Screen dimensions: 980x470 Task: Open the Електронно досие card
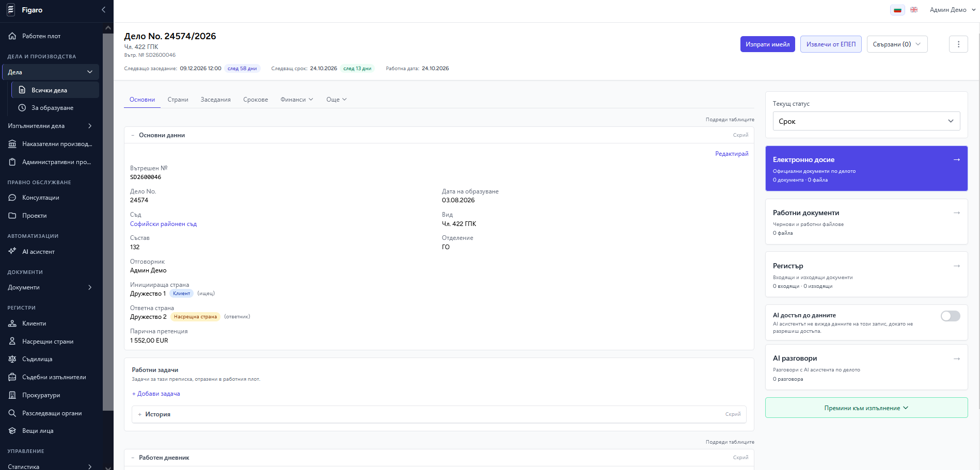pyautogui.click(x=866, y=169)
